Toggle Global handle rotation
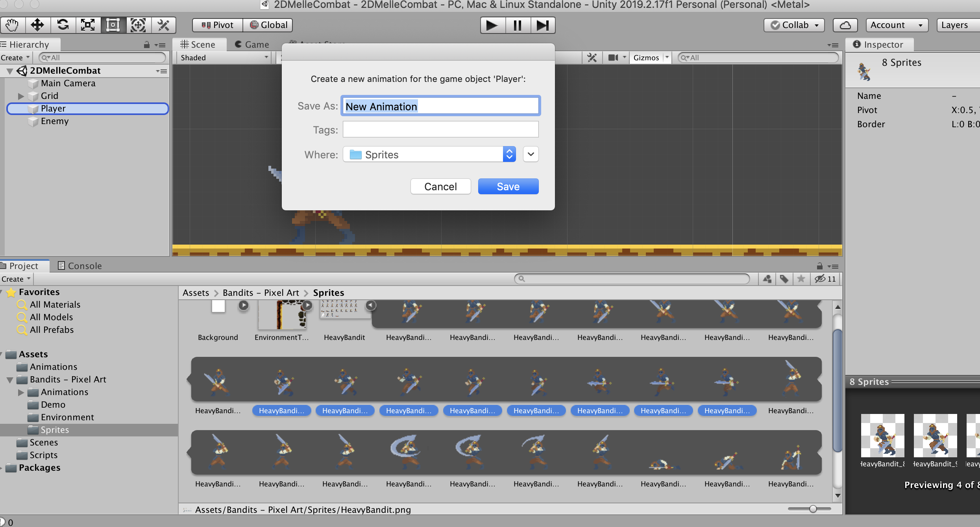Image resolution: width=980 pixels, height=527 pixels. (x=268, y=25)
